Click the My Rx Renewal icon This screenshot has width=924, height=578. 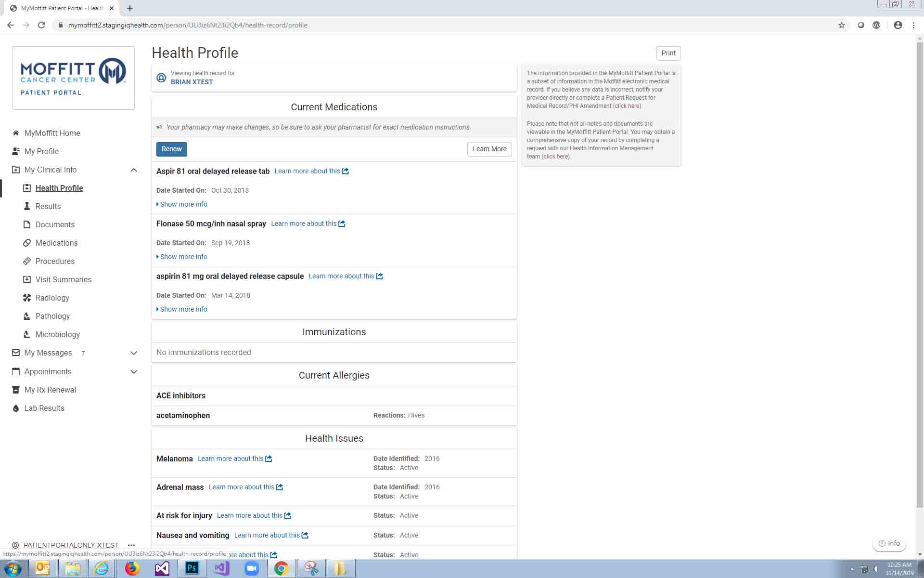tap(16, 390)
